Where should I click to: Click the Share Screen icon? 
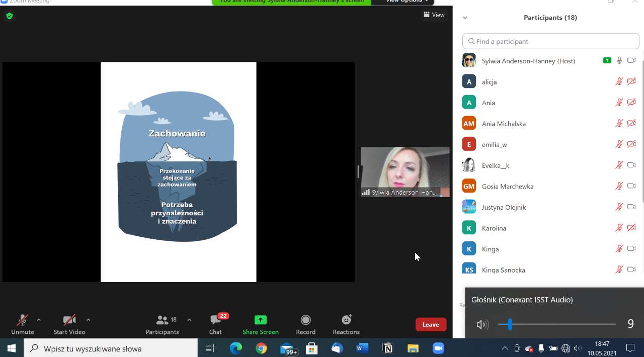[x=260, y=320]
